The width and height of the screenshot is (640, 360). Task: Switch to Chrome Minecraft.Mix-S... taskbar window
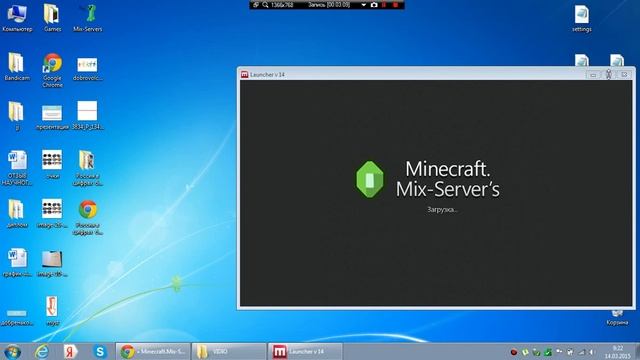coord(153,351)
